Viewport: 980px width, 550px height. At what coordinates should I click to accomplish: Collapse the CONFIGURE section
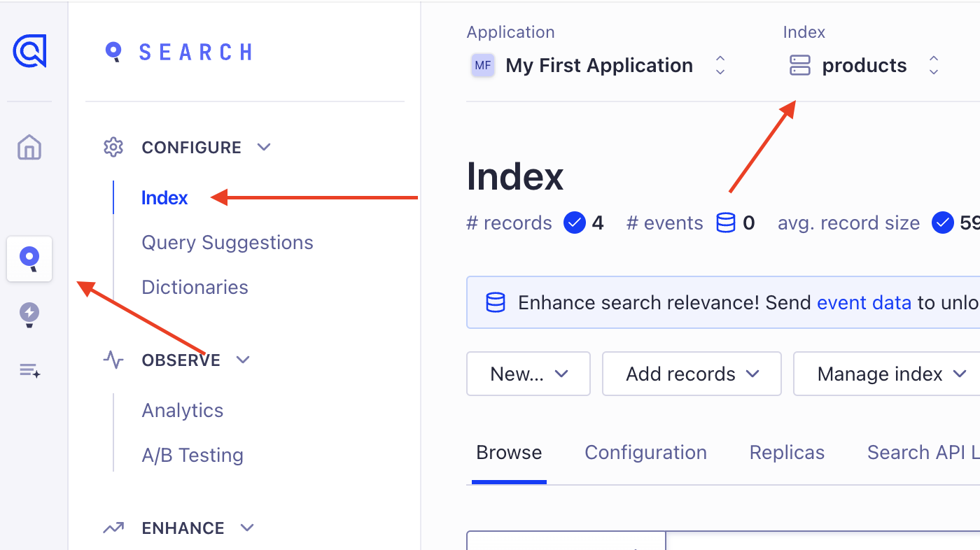point(264,147)
